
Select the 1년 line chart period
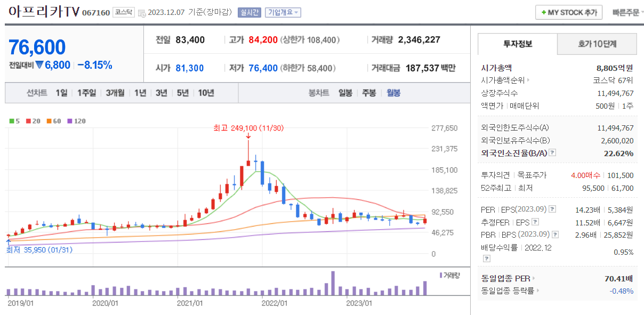(x=140, y=93)
